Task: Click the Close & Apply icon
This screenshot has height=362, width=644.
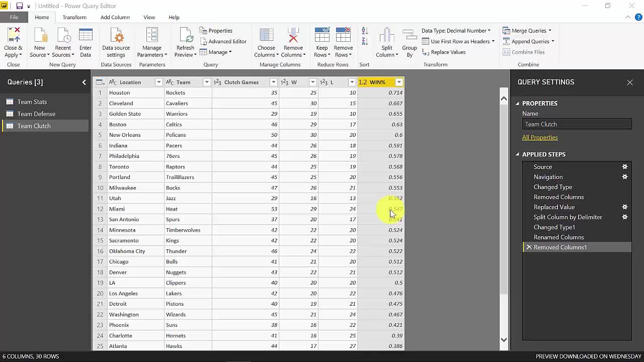Action: [13, 36]
